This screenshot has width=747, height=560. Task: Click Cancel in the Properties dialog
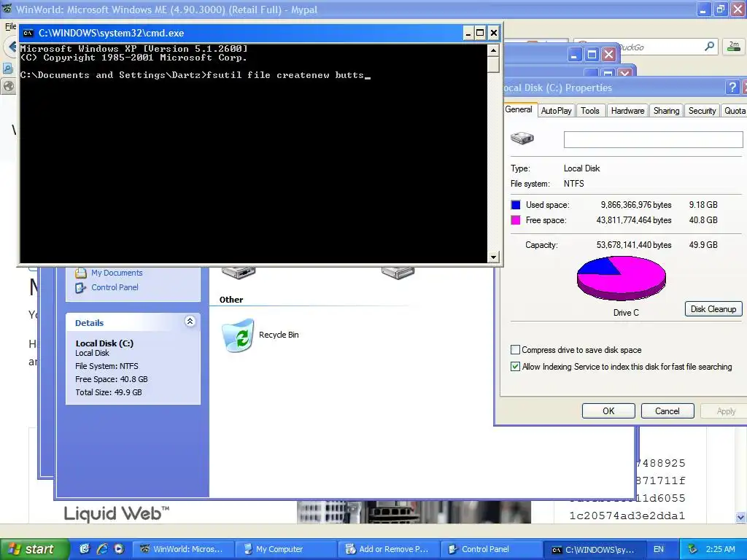(x=667, y=411)
